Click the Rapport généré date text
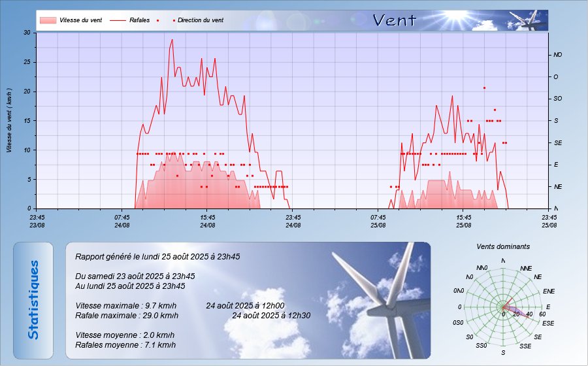Screen dimensions: 588x366 click(157, 257)
